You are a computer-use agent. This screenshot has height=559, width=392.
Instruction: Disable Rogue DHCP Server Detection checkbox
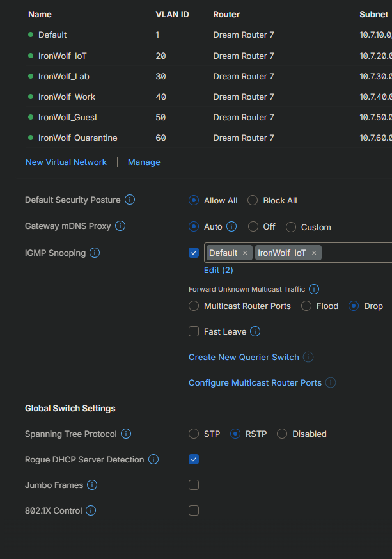point(194,459)
